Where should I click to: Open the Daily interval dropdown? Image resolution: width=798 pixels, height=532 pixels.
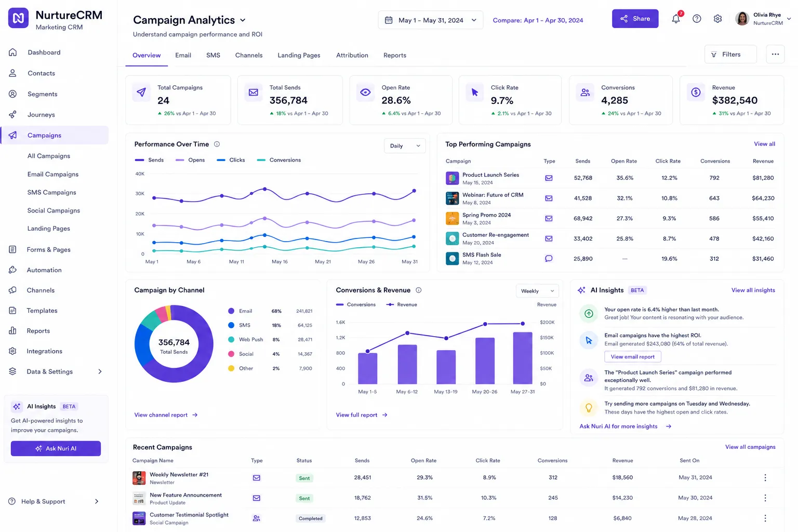[x=405, y=146]
